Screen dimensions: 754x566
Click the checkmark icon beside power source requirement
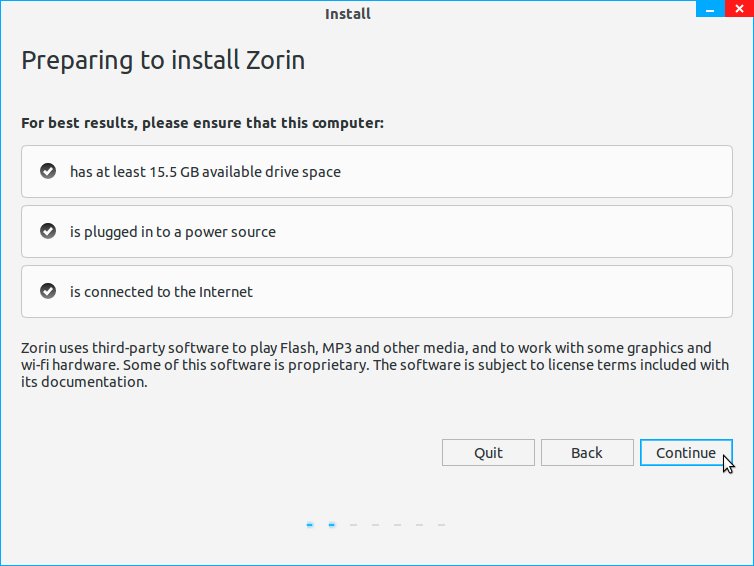click(47, 231)
